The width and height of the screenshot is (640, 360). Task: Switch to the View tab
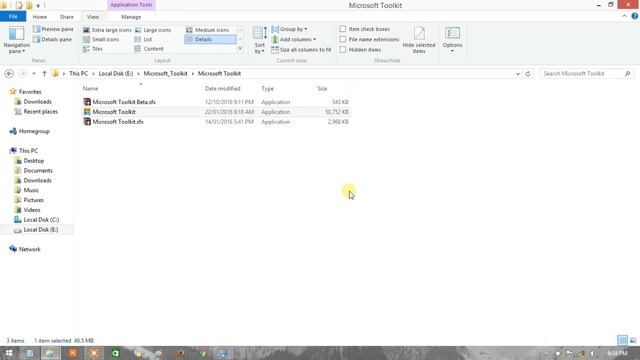click(x=93, y=17)
